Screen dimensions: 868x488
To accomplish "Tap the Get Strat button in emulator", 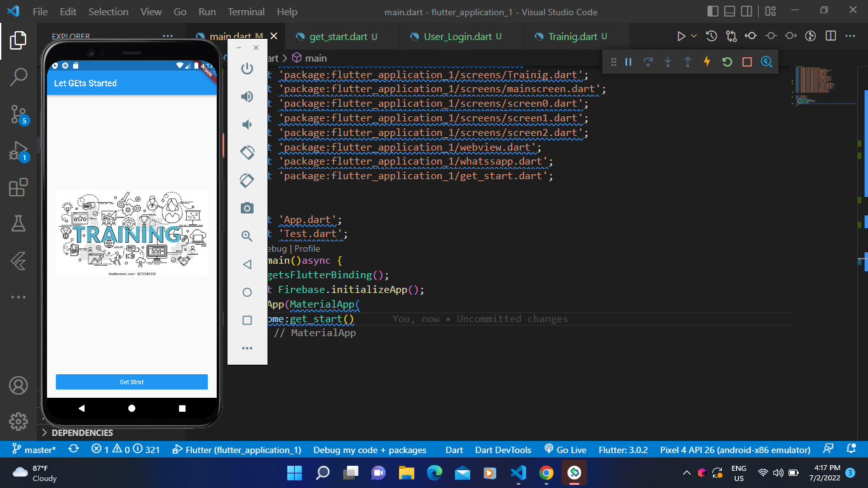I will 132,382.
